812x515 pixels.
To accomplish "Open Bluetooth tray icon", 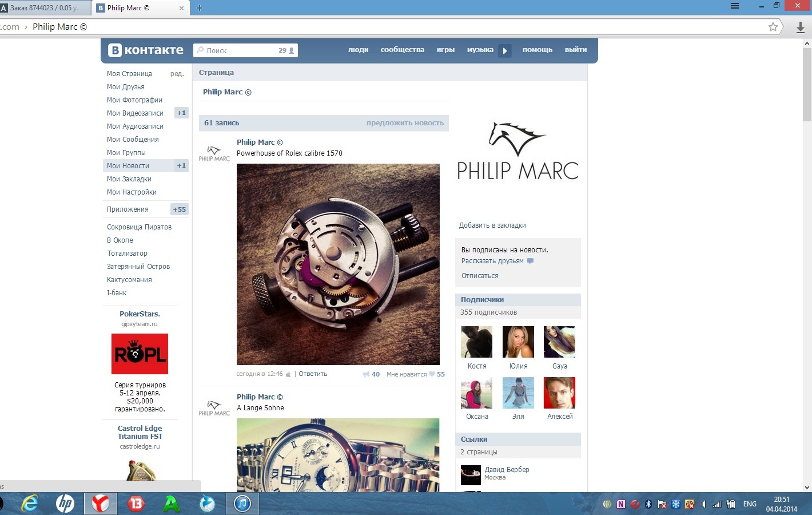I will point(648,504).
